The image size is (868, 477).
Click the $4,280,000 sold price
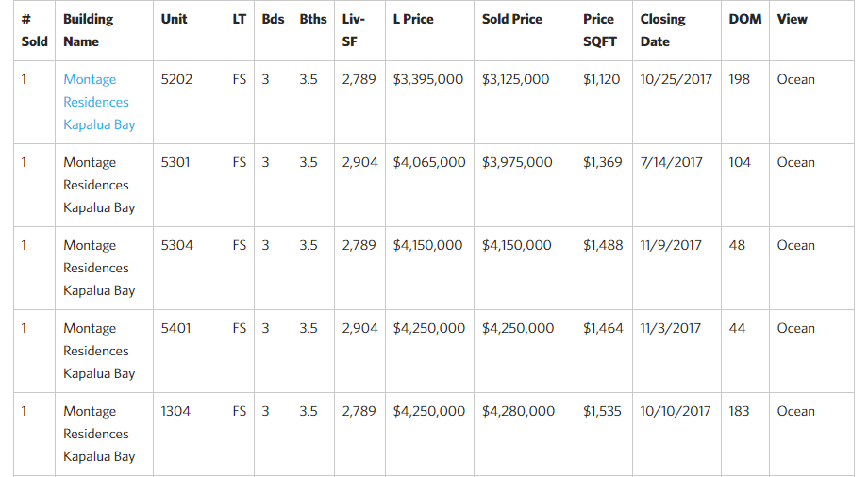518,412
